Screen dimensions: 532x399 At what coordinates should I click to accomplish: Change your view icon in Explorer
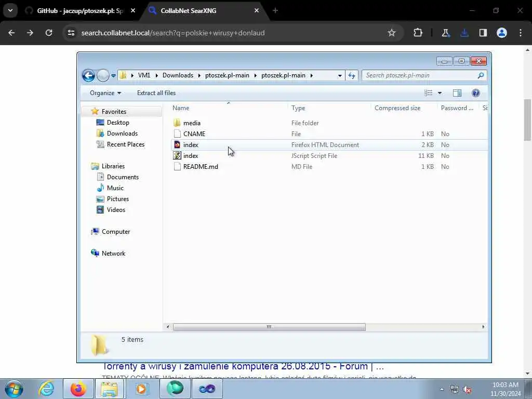[x=428, y=93]
